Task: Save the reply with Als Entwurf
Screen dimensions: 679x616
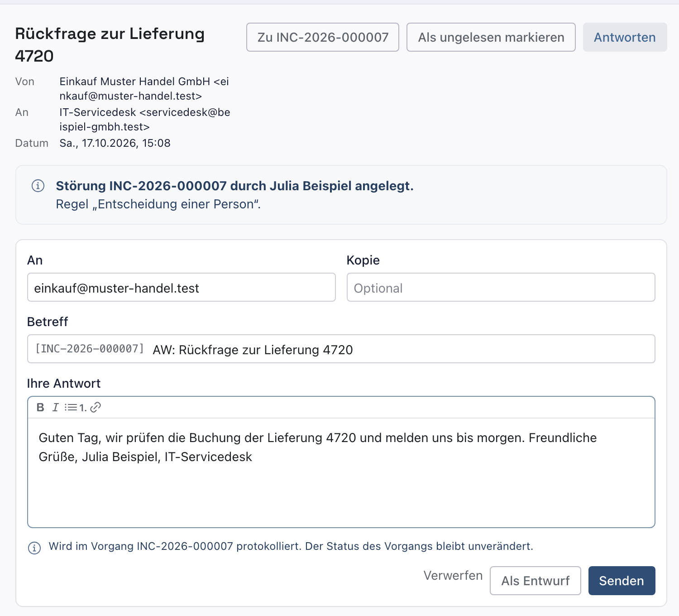Action: pos(536,581)
